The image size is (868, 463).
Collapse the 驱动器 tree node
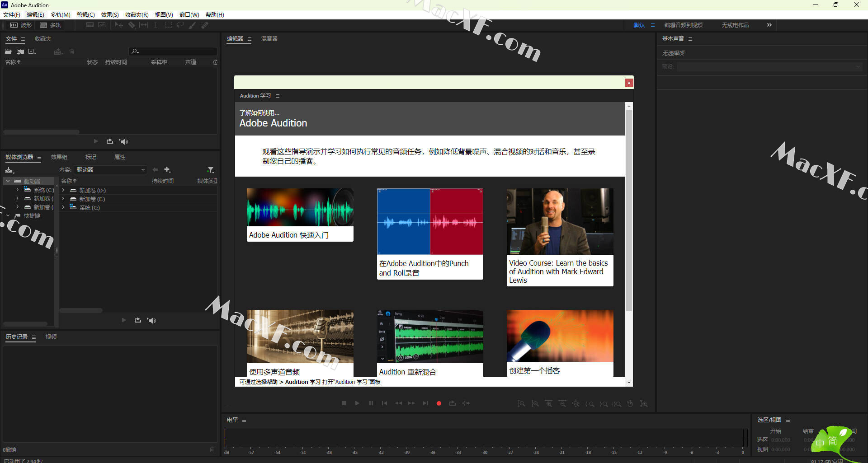[x=8, y=181]
